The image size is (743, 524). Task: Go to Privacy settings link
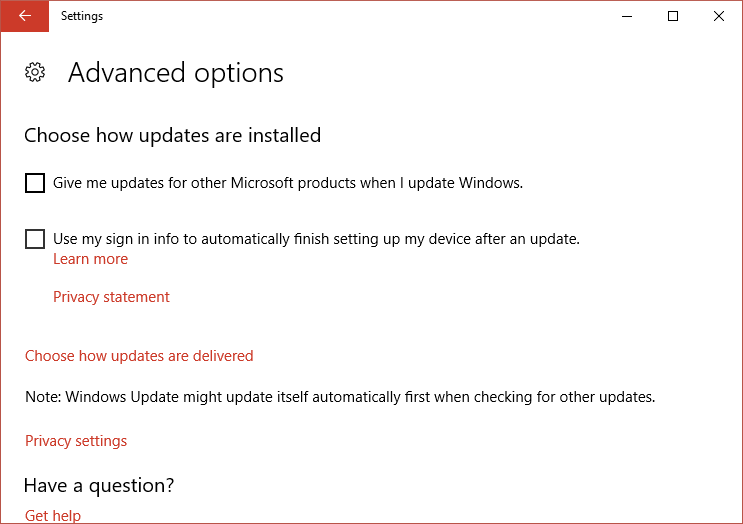[76, 441]
